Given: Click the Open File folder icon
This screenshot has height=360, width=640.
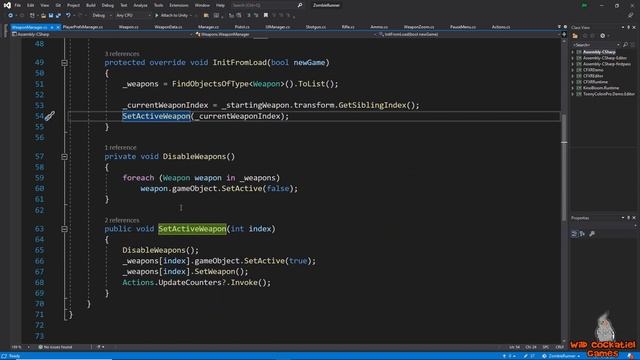Looking at the screenshot, I should pyautogui.click(x=43, y=16).
